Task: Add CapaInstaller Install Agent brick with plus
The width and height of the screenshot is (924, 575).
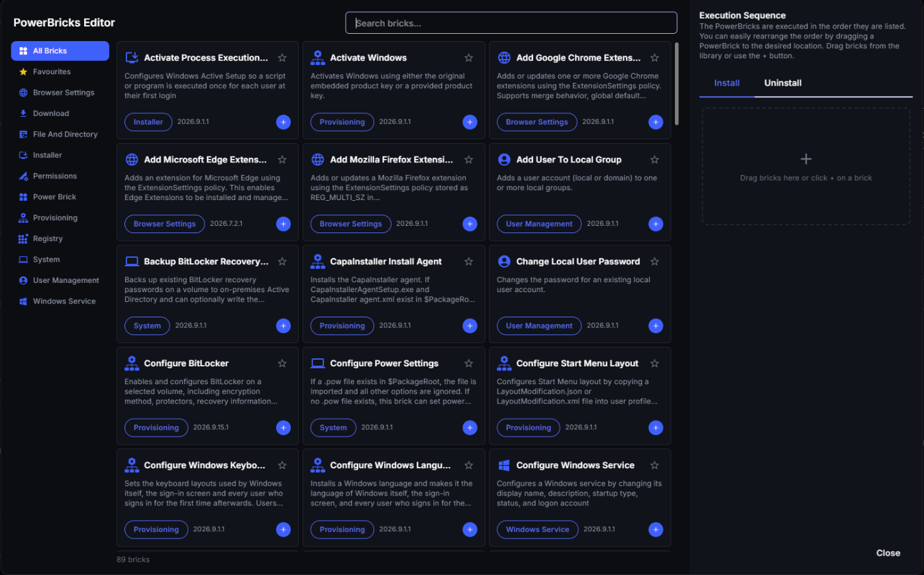Action: [x=470, y=326]
